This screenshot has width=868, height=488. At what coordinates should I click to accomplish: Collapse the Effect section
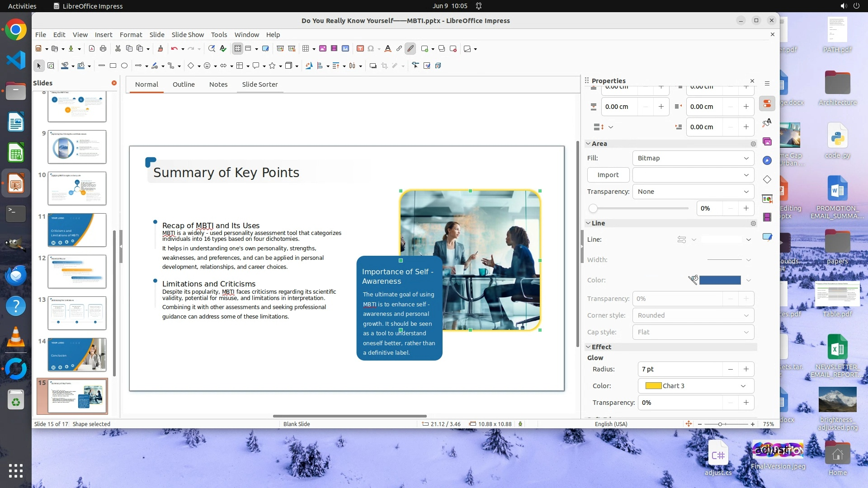coord(588,347)
